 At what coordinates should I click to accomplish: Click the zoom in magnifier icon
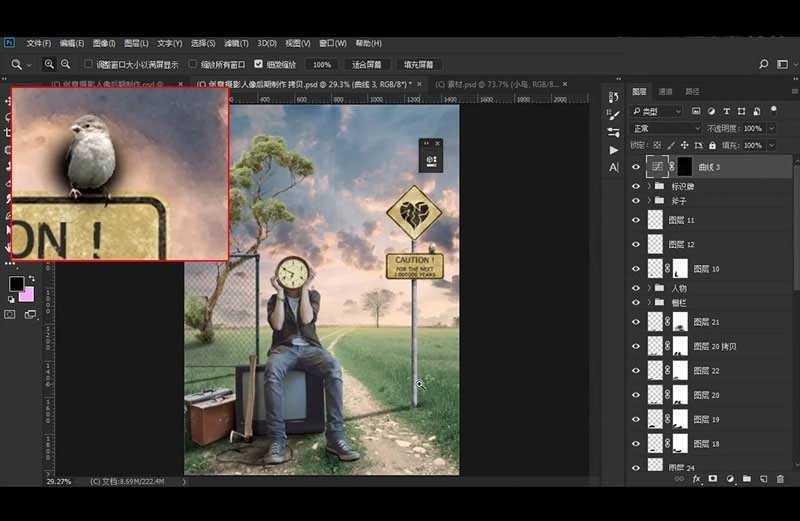47,64
